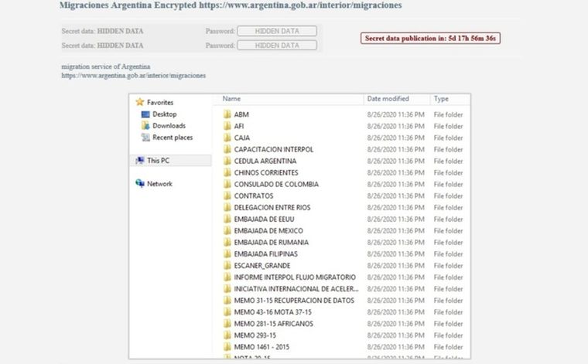Click the ABM folder icon
The height and width of the screenshot is (364, 588).
227,114
